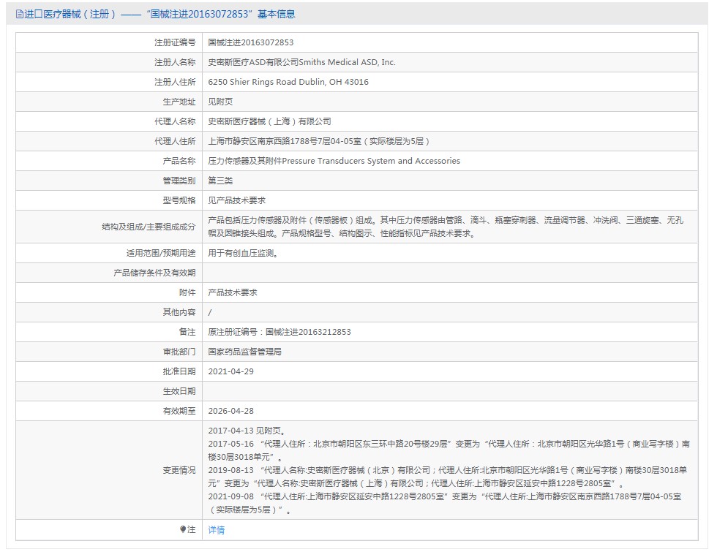Select 第三类 management category value
This screenshot has height=560, width=728.
(220, 181)
